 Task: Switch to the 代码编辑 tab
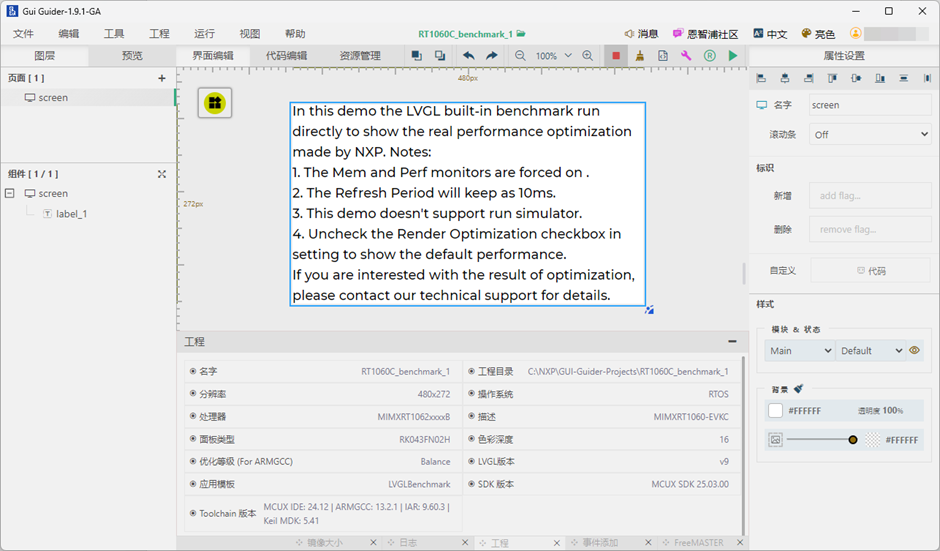[287, 56]
